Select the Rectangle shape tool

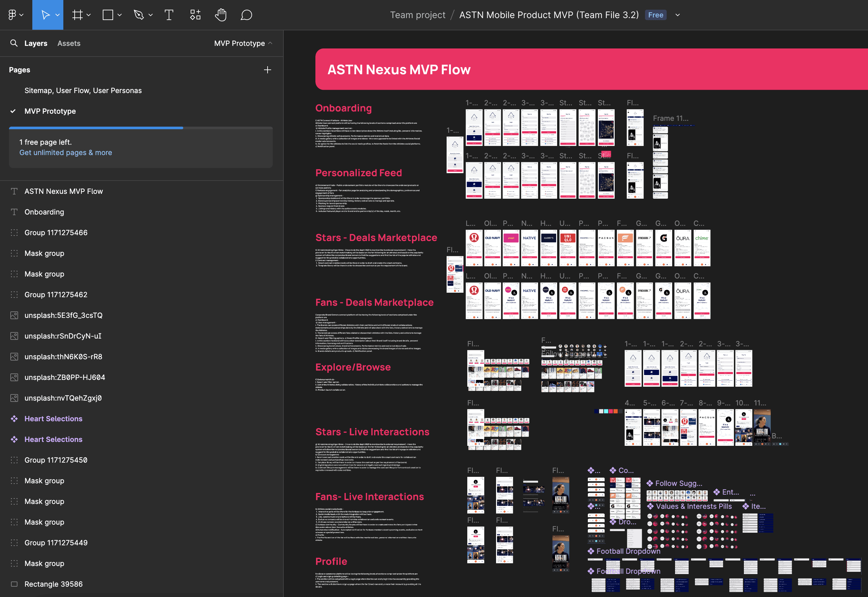click(108, 15)
